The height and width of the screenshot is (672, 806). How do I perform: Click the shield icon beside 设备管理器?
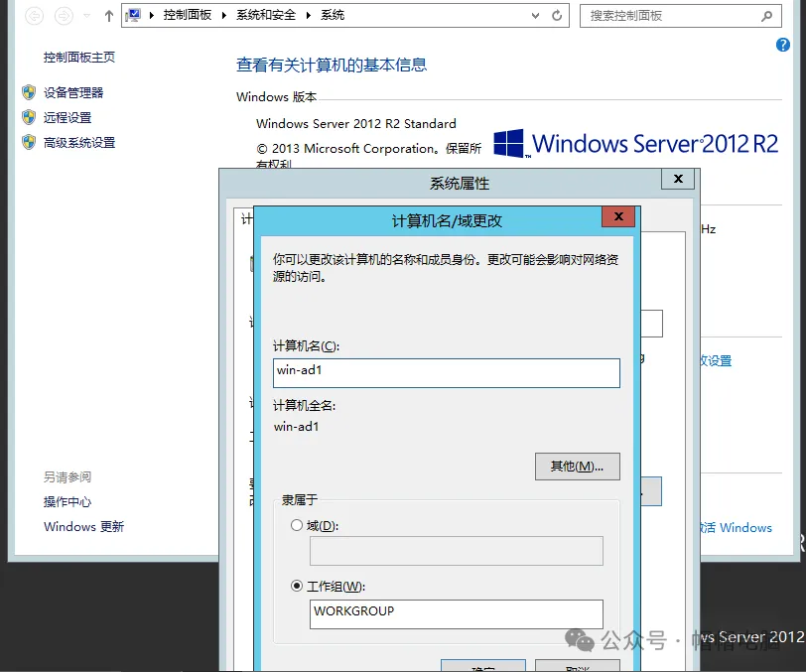(29, 92)
